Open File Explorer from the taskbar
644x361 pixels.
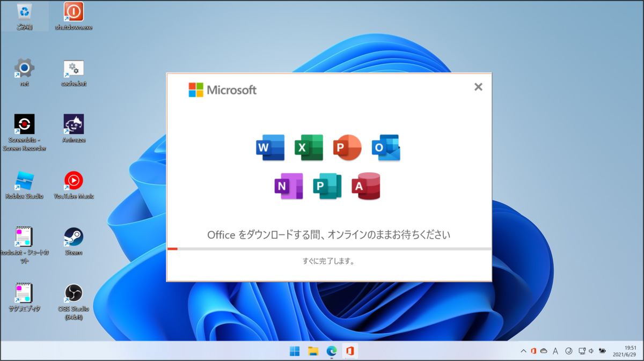[x=313, y=351]
